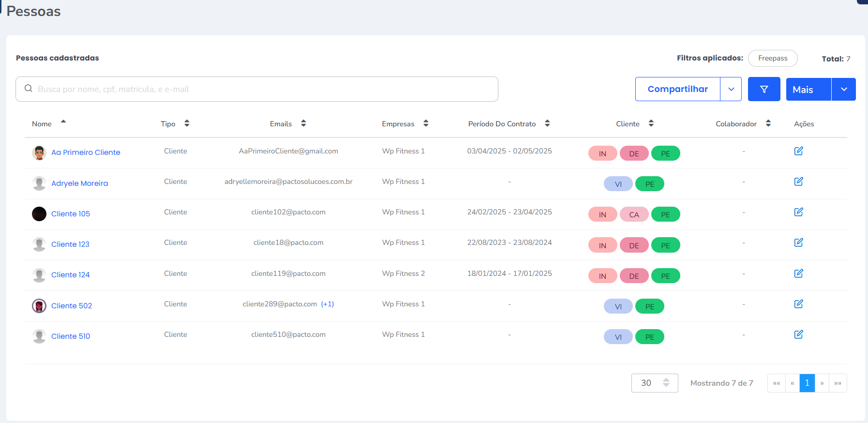Sort by Período Do Contrato arrows

click(547, 123)
